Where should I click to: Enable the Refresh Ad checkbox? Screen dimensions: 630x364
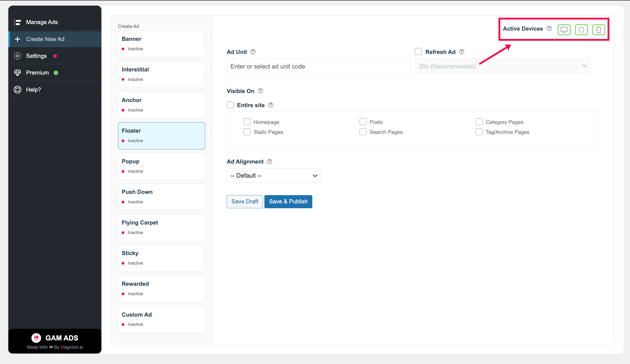coord(418,52)
